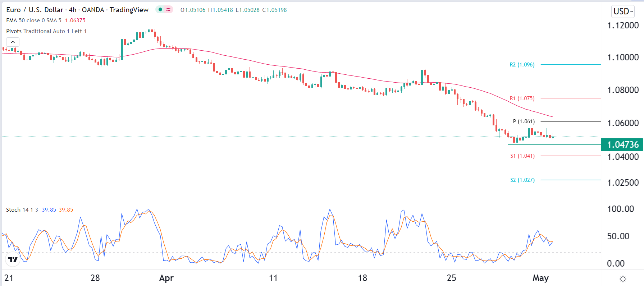This screenshot has width=644, height=286.
Task: Open chart settings gear icon
Action: pos(623,279)
